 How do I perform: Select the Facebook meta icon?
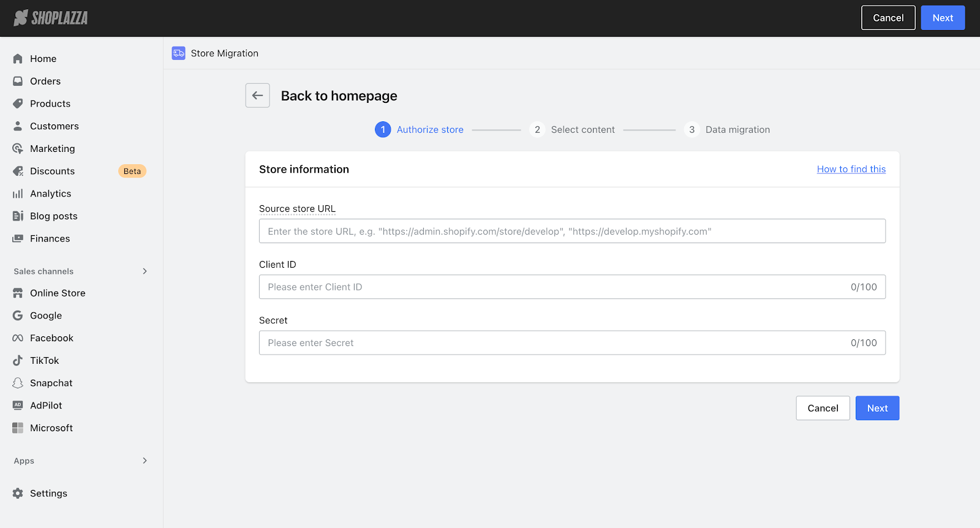click(x=18, y=338)
